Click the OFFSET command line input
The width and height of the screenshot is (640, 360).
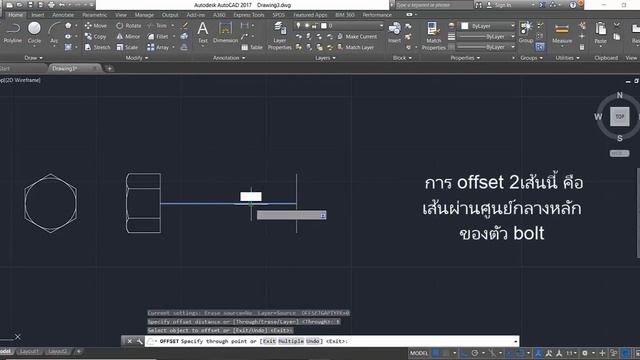332,341
